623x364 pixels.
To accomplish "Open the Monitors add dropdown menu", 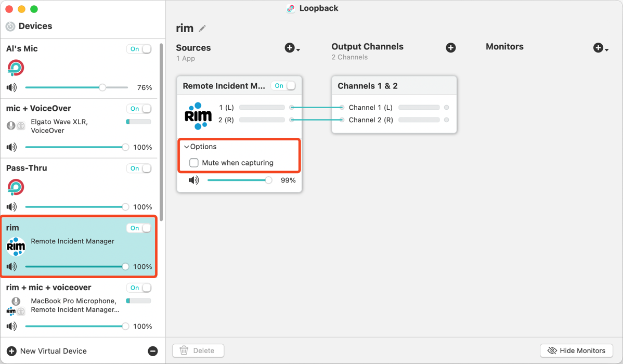I will (x=601, y=48).
